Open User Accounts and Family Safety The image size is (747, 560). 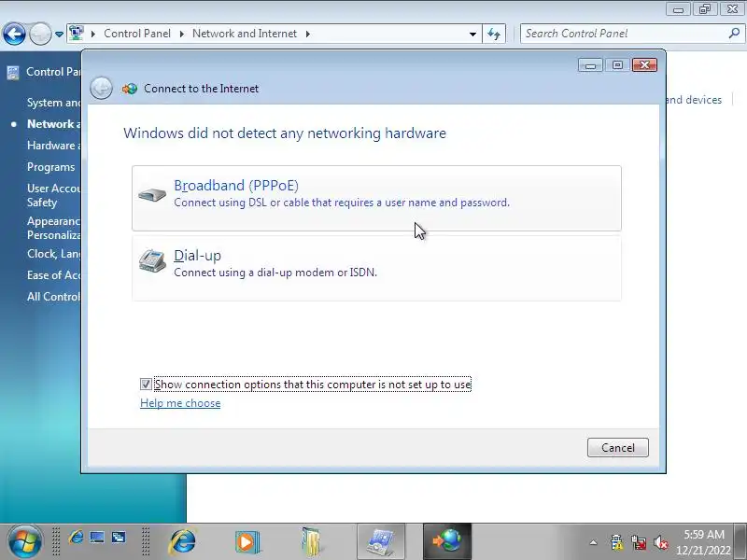tap(54, 195)
